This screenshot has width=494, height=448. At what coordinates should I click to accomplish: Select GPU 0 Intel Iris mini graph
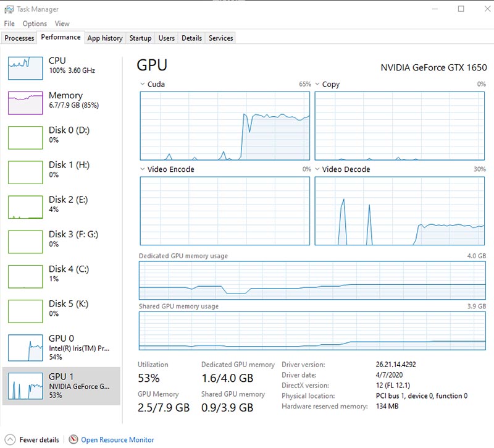pyautogui.click(x=25, y=348)
